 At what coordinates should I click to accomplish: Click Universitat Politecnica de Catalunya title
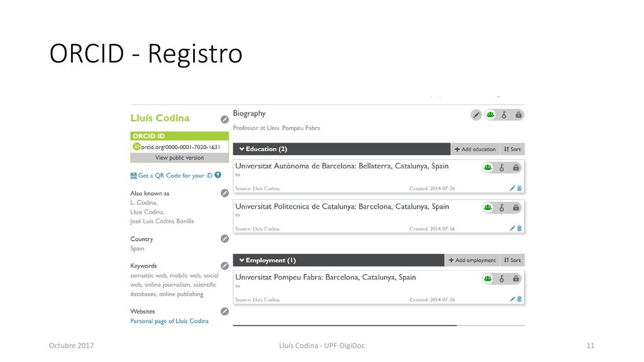[342, 206]
